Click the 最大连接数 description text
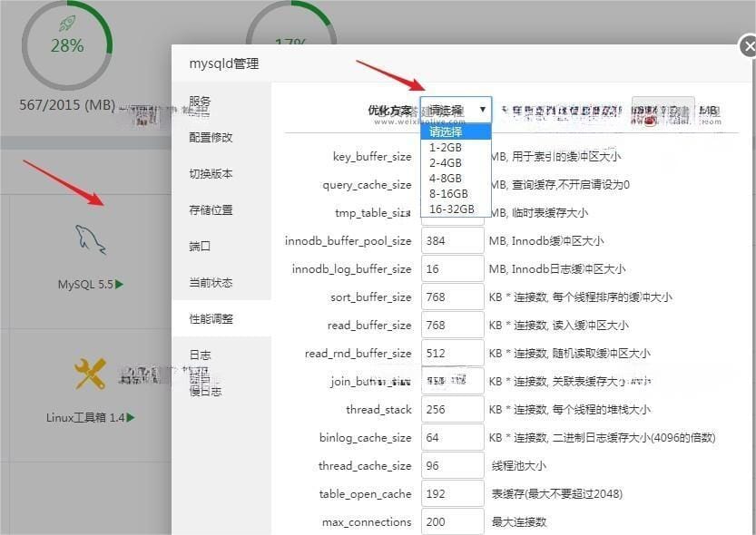Viewport: 756px width, 535px height. 519,522
